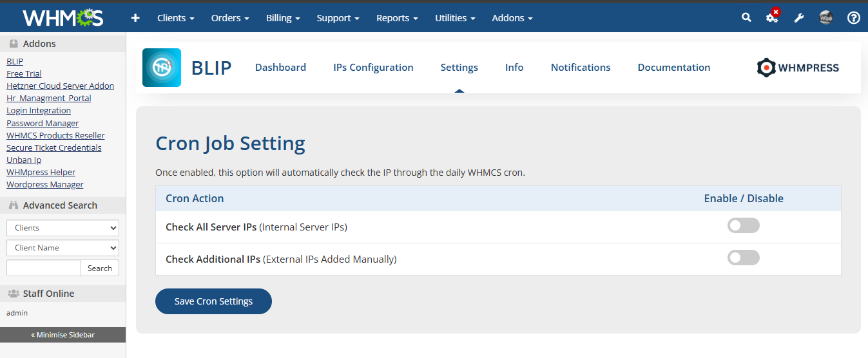The width and height of the screenshot is (868, 358).
Task: Open the Client Name field dropdown
Action: pos(63,248)
